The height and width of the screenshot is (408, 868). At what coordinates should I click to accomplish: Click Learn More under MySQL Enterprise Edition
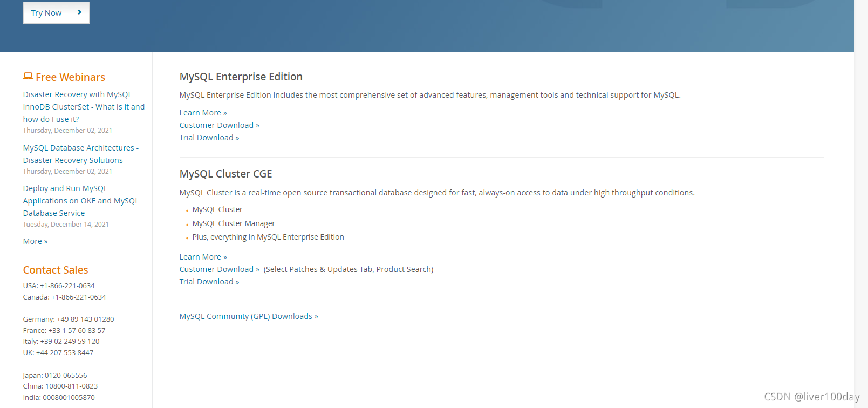pos(203,113)
